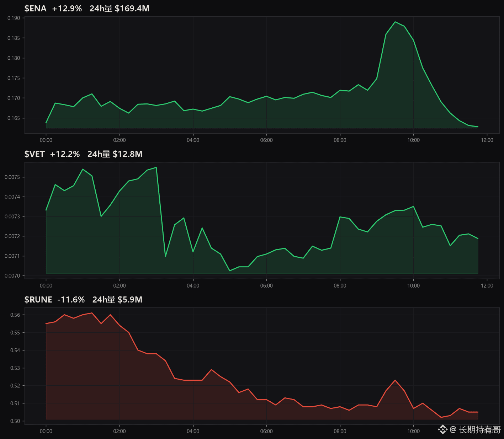
Task: Click the +12.9% change value for ENA
Action: click(67, 9)
